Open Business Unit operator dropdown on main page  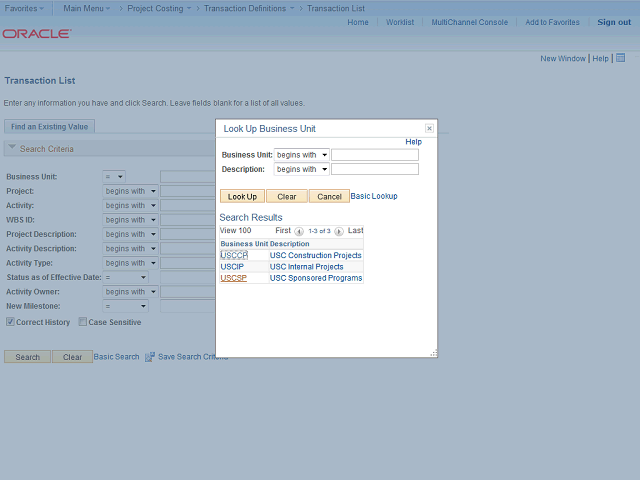(x=114, y=177)
